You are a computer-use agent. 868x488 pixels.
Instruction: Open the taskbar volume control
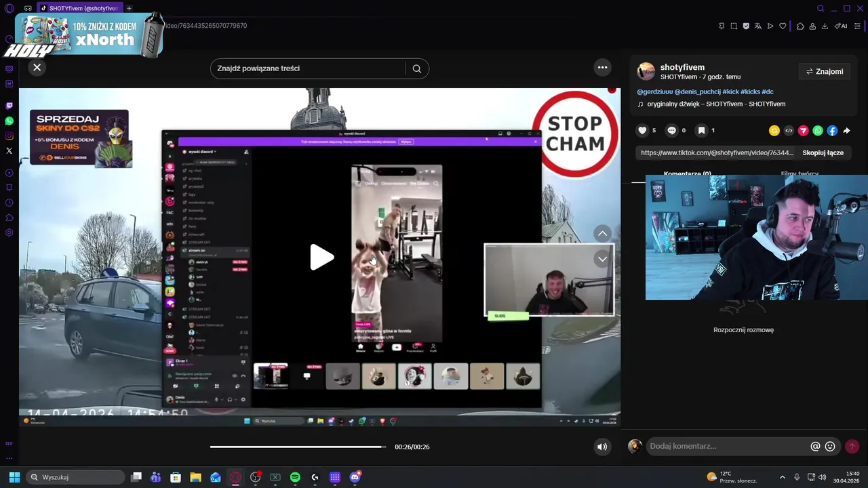coord(823,477)
